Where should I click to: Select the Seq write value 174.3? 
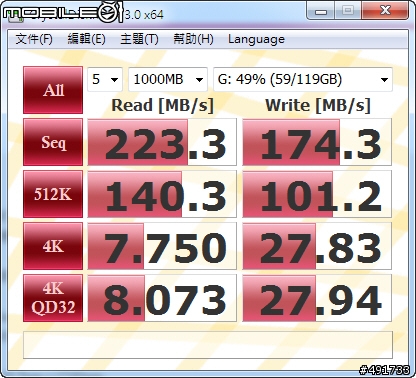pyautogui.click(x=317, y=142)
